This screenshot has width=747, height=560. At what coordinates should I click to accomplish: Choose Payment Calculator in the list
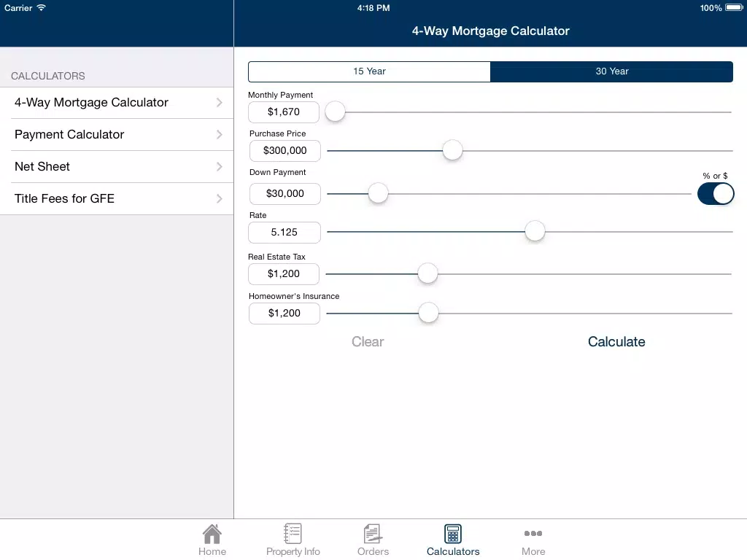(117, 135)
